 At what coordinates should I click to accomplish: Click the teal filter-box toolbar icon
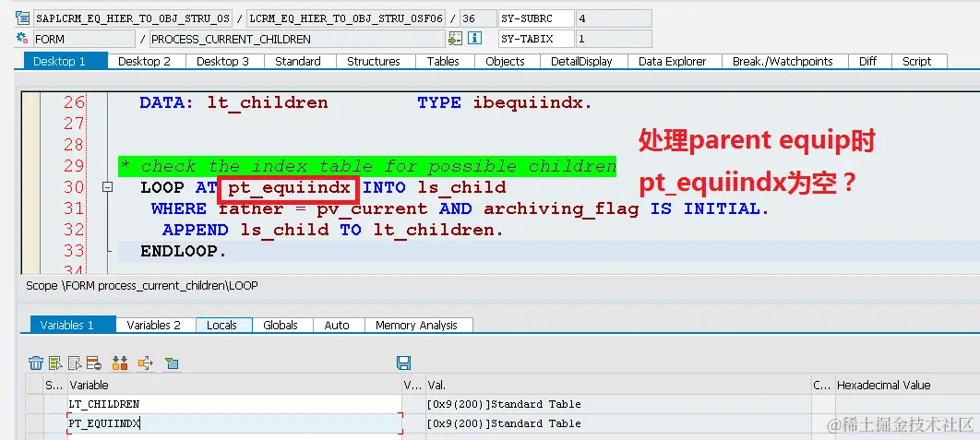tap(172, 363)
